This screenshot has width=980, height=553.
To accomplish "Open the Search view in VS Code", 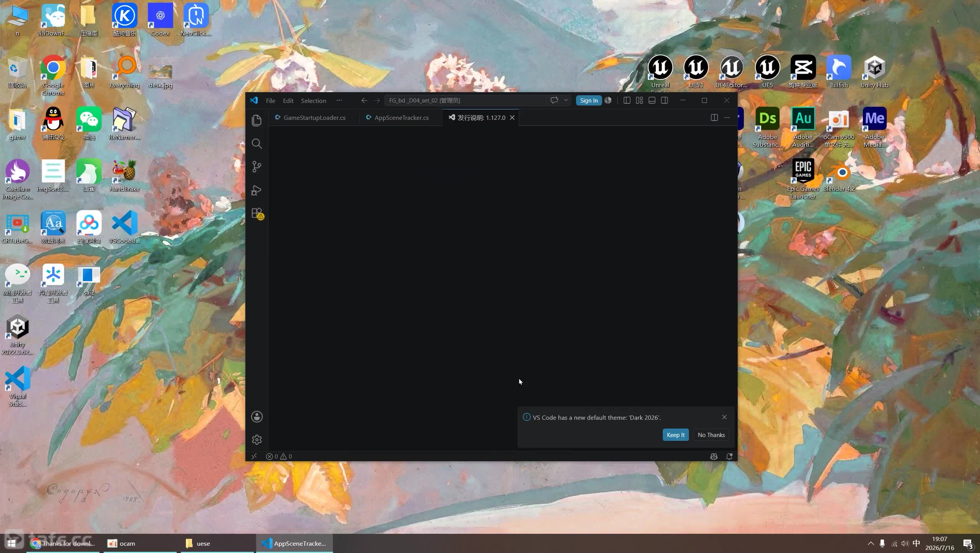I will point(257,144).
